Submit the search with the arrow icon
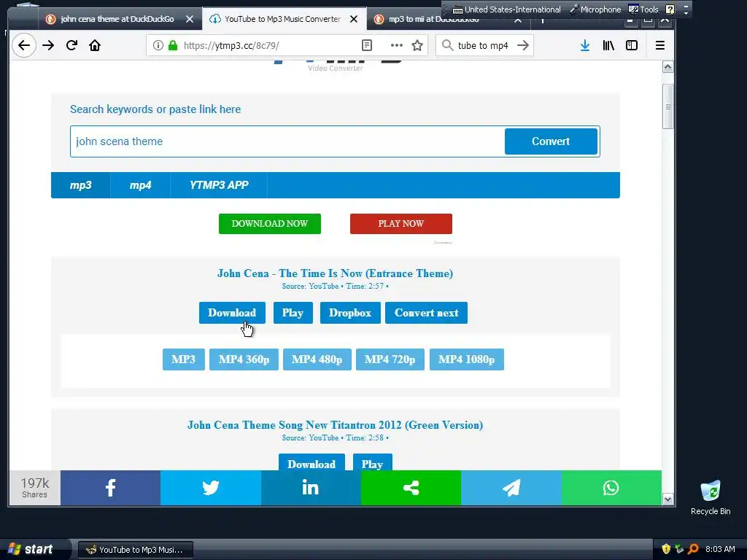747x560 pixels. pyautogui.click(x=523, y=45)
